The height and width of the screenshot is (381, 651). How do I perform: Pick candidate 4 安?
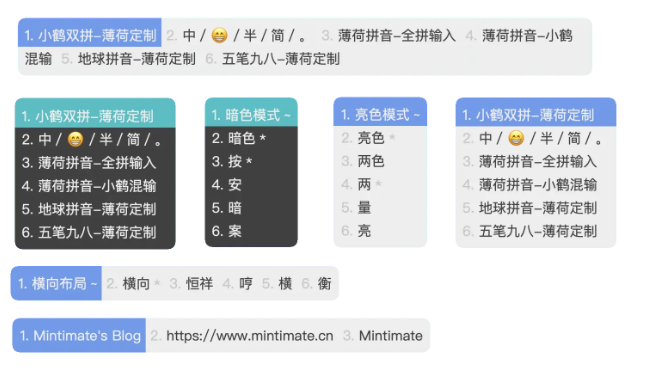251,185
